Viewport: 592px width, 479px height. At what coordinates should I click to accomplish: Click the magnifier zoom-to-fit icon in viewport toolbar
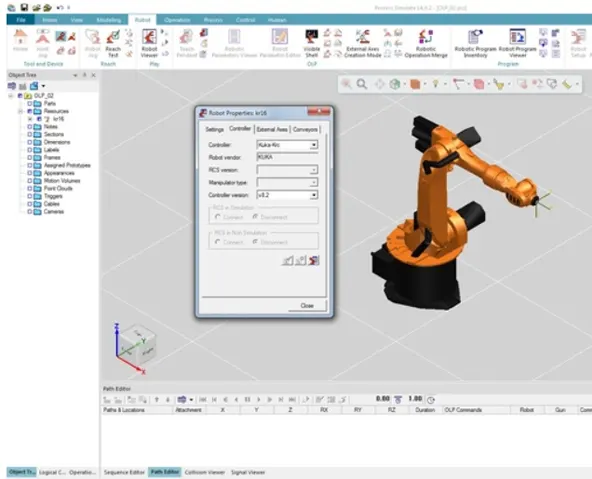(362, 84)
